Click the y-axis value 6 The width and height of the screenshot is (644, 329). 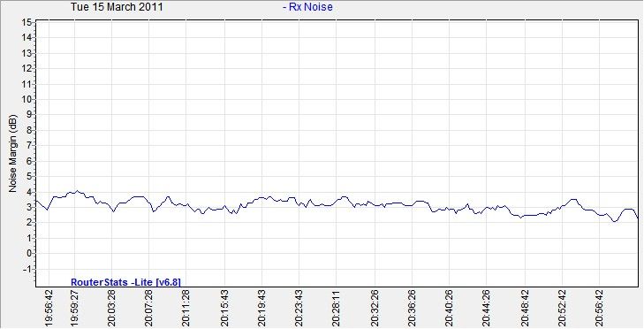click(x=29, y=161)
